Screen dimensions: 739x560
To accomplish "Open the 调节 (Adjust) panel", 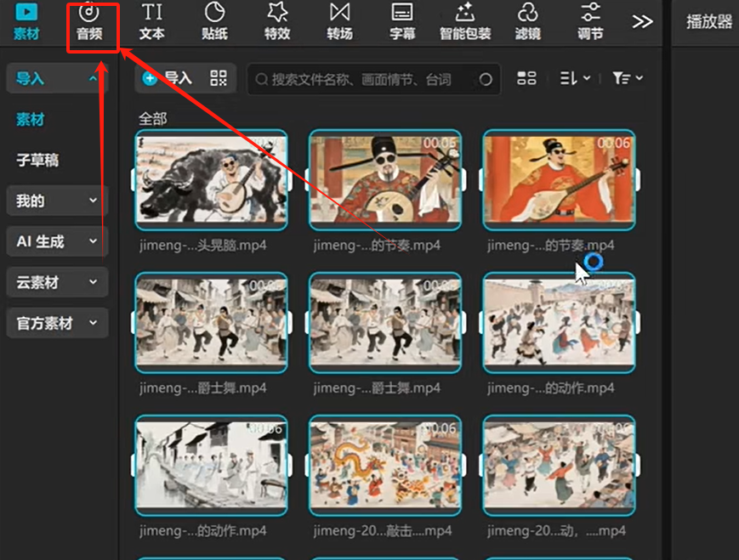I will (590, 23).
